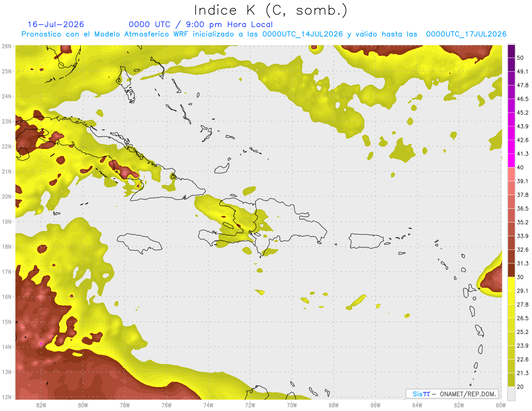This screenshot has width=532, height=411.
Task: Click the longitude axis label "82W"
Action: point(41,405)
